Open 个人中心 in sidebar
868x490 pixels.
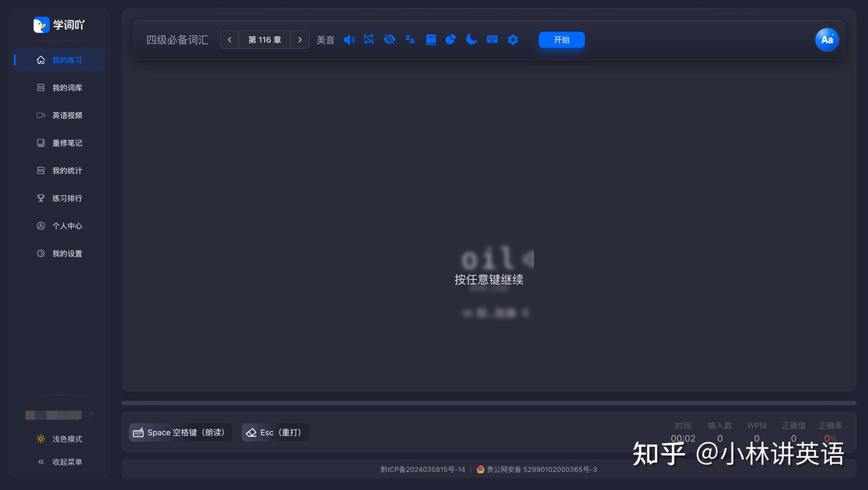point(59,226)
